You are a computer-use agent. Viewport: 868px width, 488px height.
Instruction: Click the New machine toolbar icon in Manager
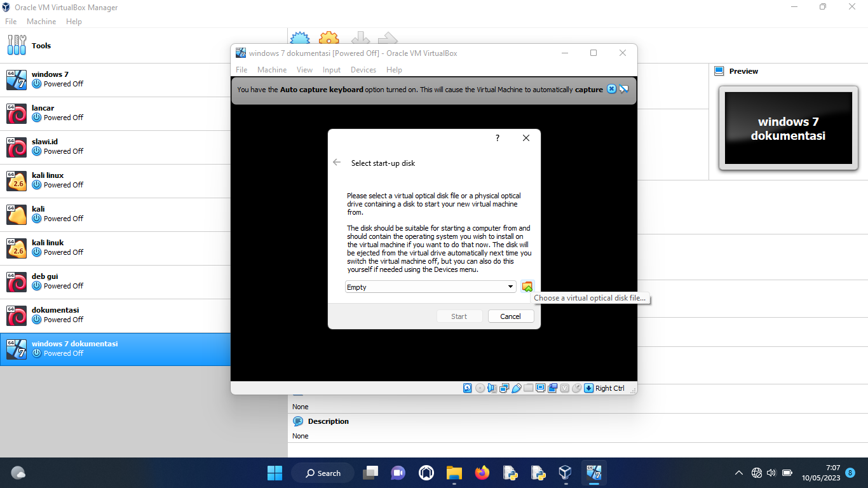pyautogui.click(x=301, y=37)
